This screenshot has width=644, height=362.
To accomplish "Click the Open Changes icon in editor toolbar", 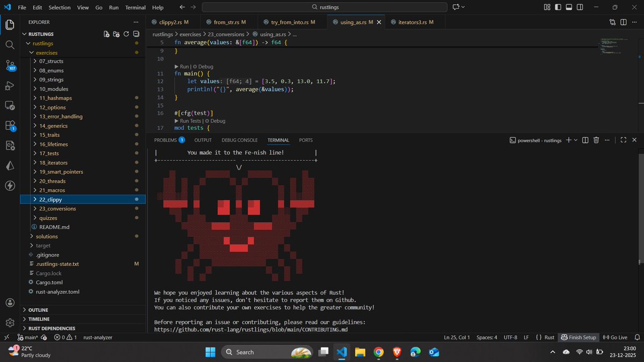I will [613, 22].
